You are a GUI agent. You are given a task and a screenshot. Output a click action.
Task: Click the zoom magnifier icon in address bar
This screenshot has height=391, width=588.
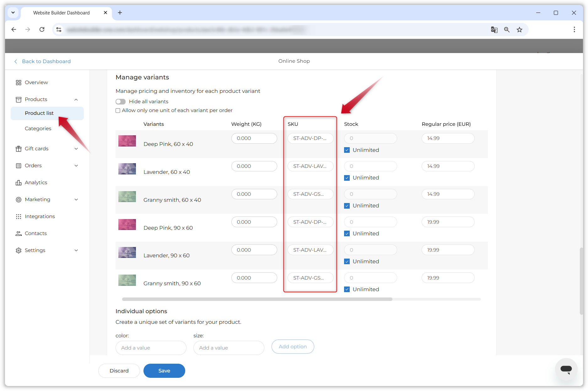pyautogui.click(x=507, y=29)
